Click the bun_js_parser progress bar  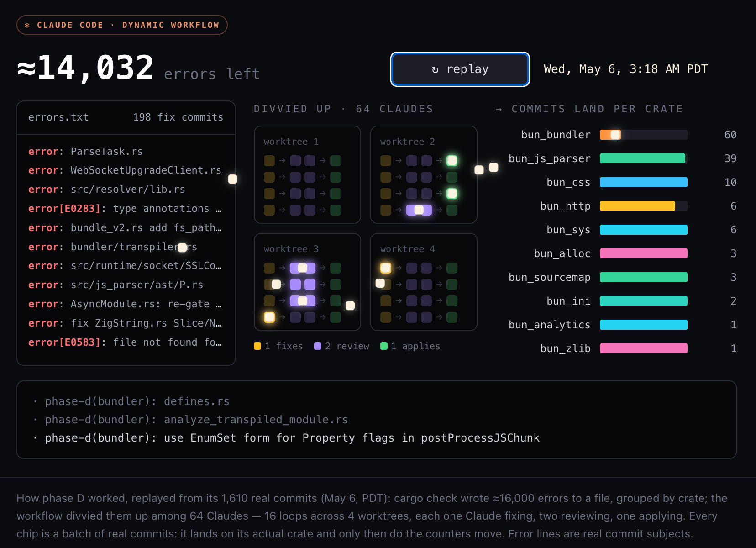tap(643, 158)
